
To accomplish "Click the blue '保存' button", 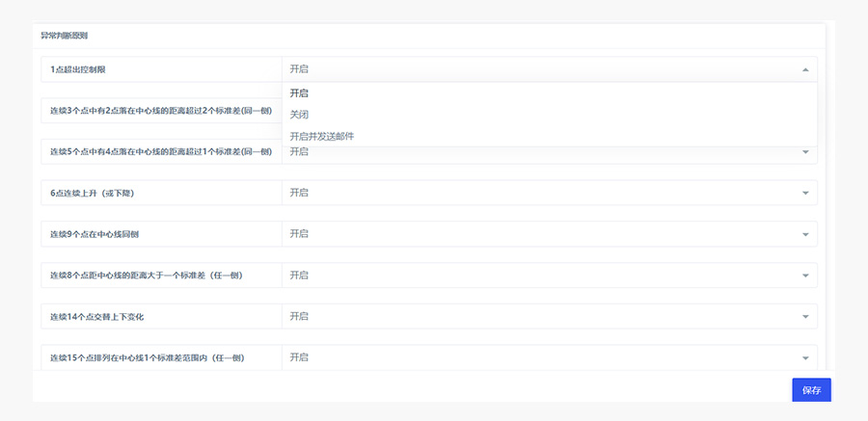I will (811, 390).
